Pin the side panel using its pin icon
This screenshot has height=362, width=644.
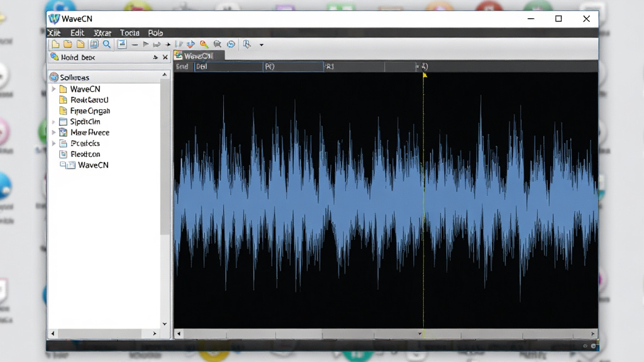[x=155, y=57]
